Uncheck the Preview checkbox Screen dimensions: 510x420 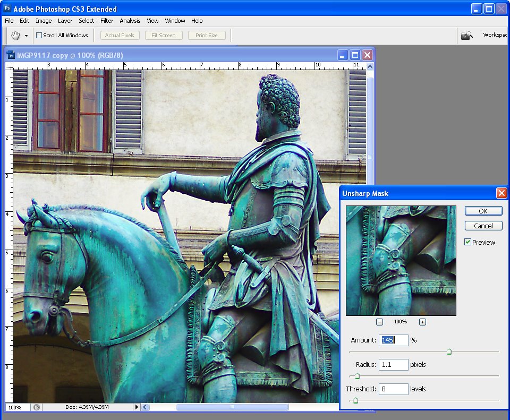(467, 242)
